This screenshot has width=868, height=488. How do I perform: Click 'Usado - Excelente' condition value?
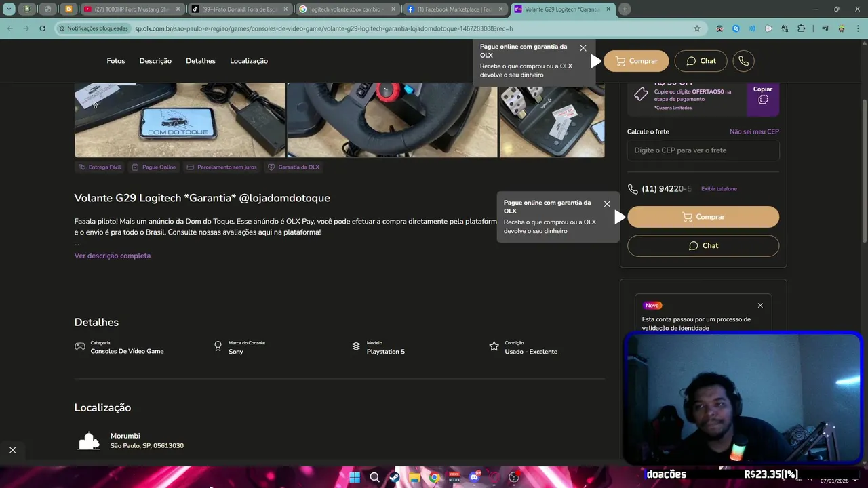point(531,352)
